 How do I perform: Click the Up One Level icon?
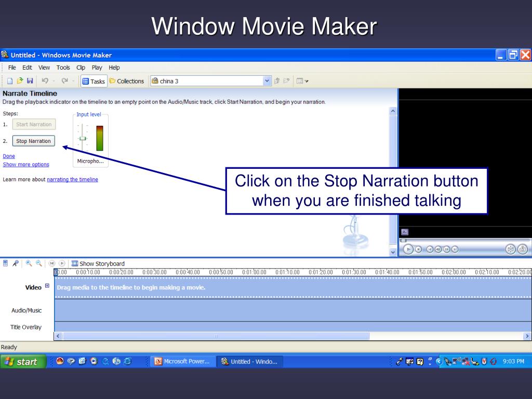[277, 81]
